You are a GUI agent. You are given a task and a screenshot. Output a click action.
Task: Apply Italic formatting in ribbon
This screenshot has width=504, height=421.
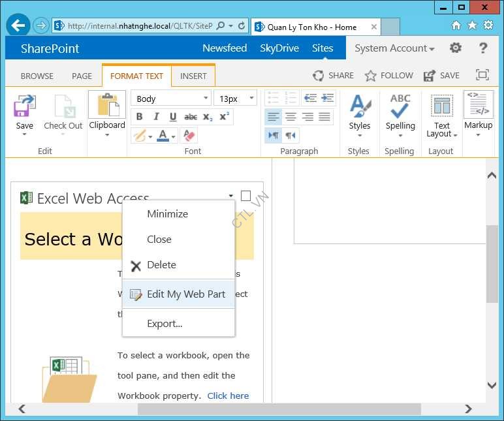[156, 117]
